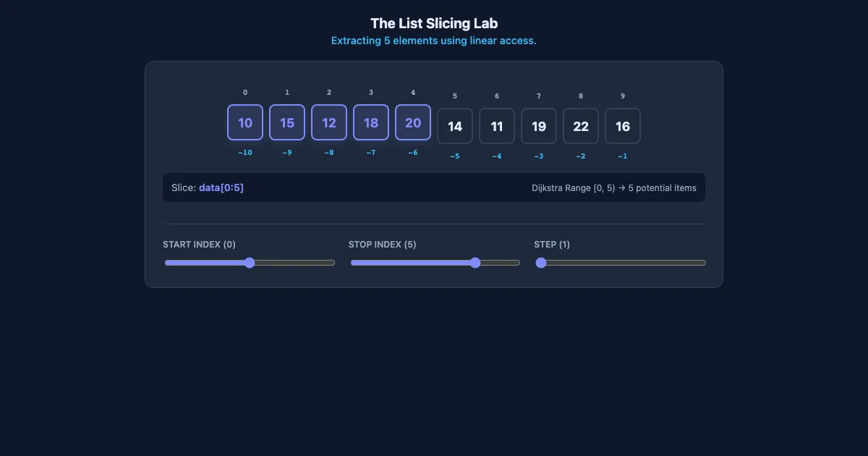Select the array cell with value 18
Image resolution: width=868 pixels, height=456 pixels.
click(x=371, y=122)
